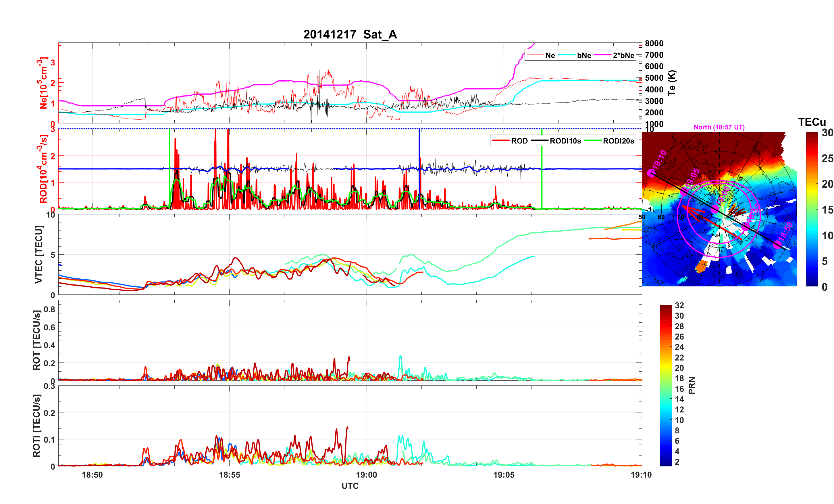This screenshot has height=504, width=834.
Task: Click the 18:50 marker on polar map
Action: (x=777, y=245)
